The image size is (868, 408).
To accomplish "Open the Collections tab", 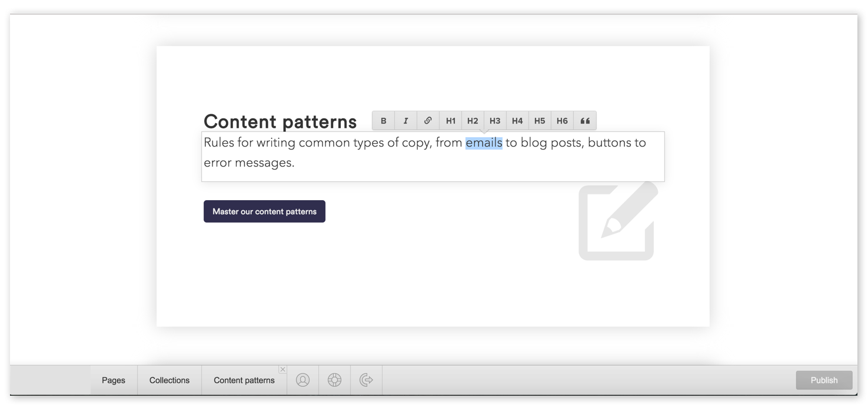I will click(169, 380).
